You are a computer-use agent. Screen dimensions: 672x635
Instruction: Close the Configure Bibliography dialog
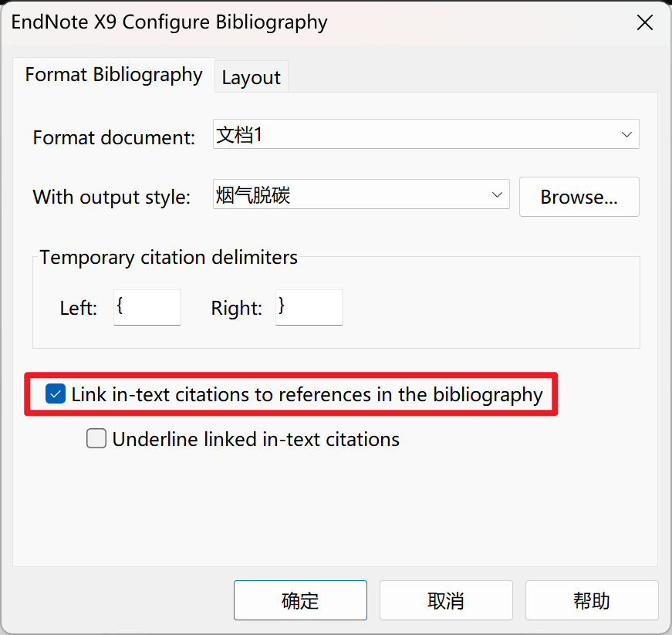[x=644, y=22]
